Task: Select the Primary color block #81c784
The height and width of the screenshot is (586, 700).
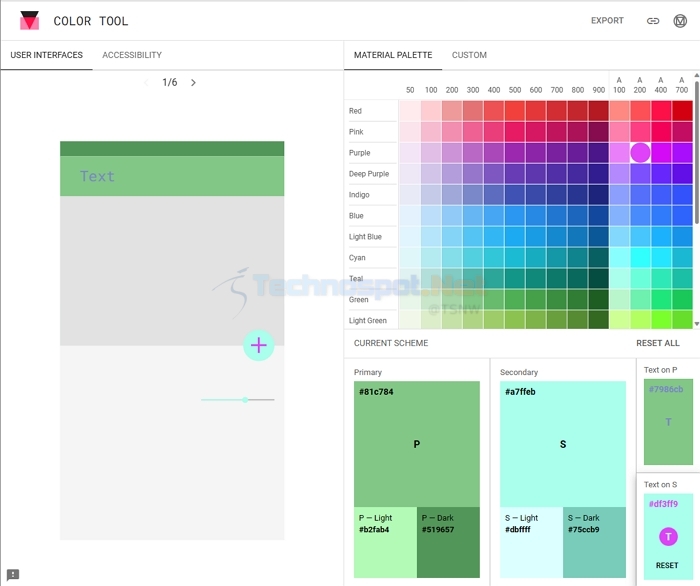Action: (x=417, y=444)
